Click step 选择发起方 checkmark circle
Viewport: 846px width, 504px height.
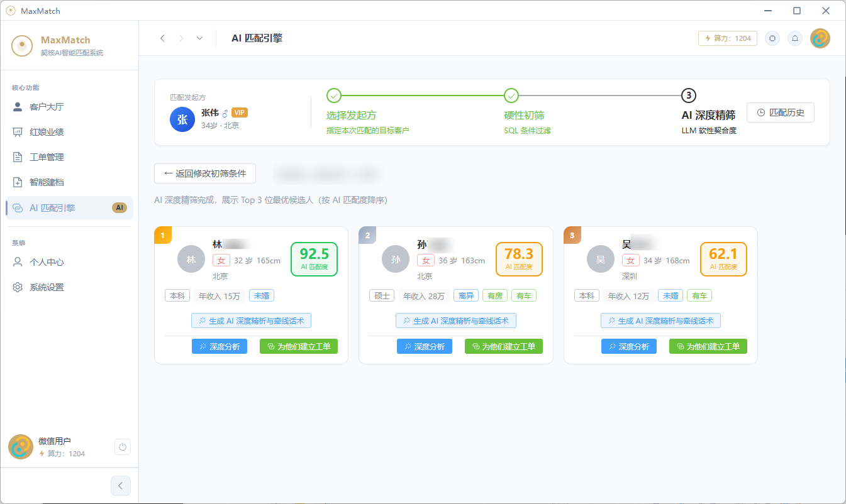coord(334,96)
